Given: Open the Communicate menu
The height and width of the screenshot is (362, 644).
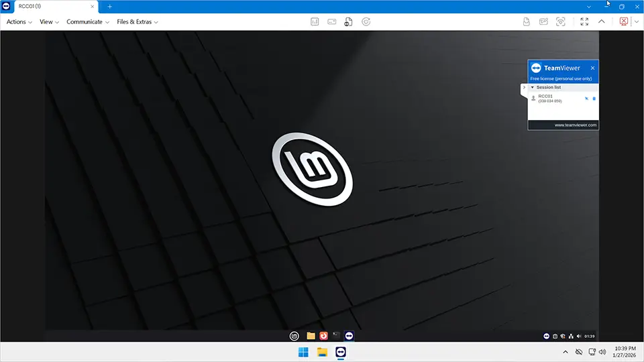Looking at the screenshot, I should (x=87, y=21).
